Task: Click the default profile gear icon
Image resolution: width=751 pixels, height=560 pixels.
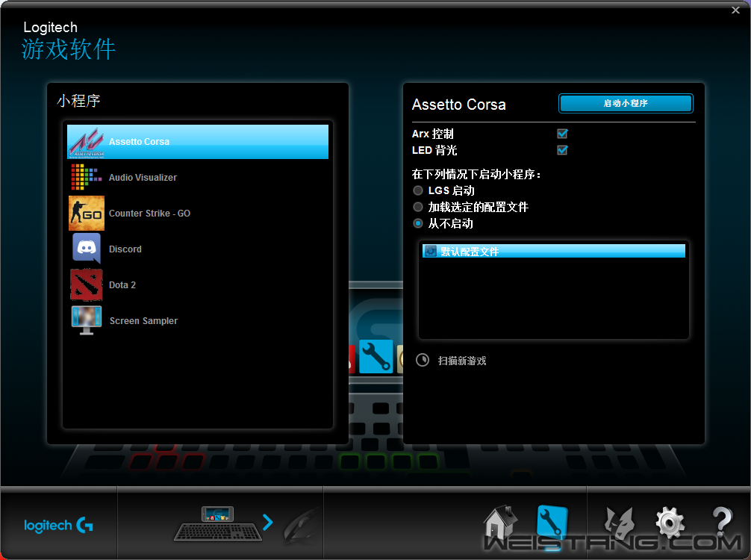Action: pos(431,251)
